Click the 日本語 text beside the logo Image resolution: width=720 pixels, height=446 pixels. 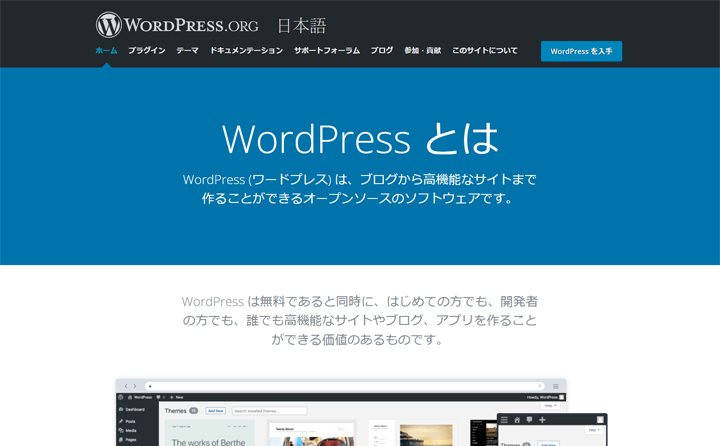pos(301,26)
